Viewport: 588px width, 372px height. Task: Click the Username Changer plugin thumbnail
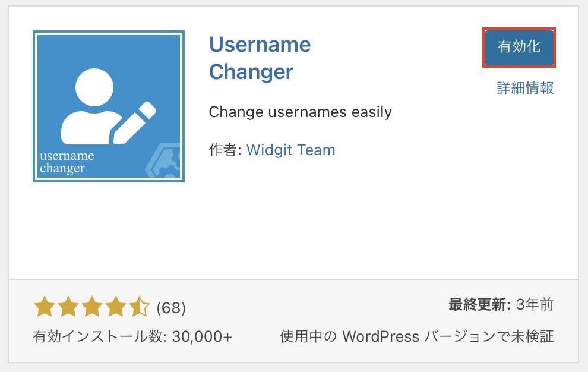(x=108, y=106)
